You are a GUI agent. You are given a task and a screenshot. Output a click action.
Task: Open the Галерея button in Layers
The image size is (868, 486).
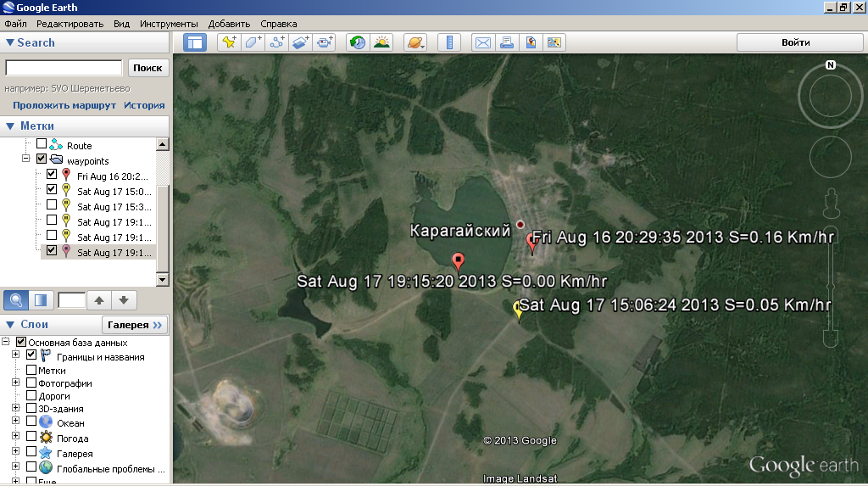tap(135, 325)
